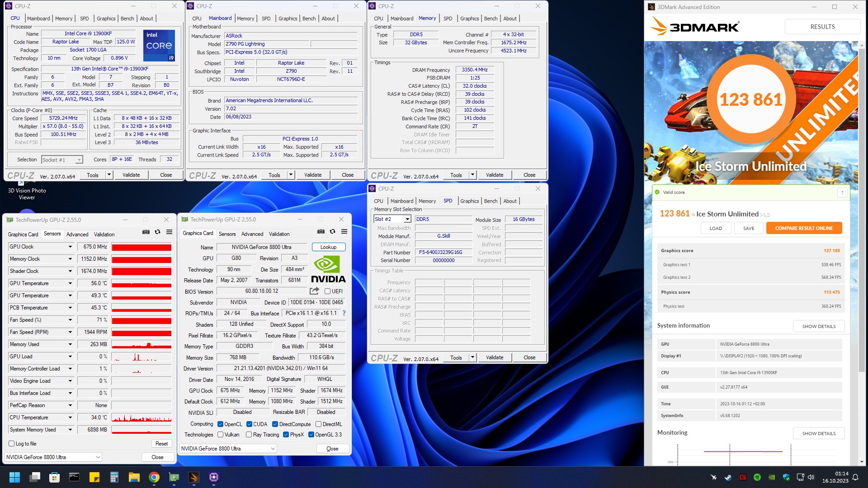
Task: Open Task View on the taskbar
Action: pyautogui.click(x=35, y=477)
